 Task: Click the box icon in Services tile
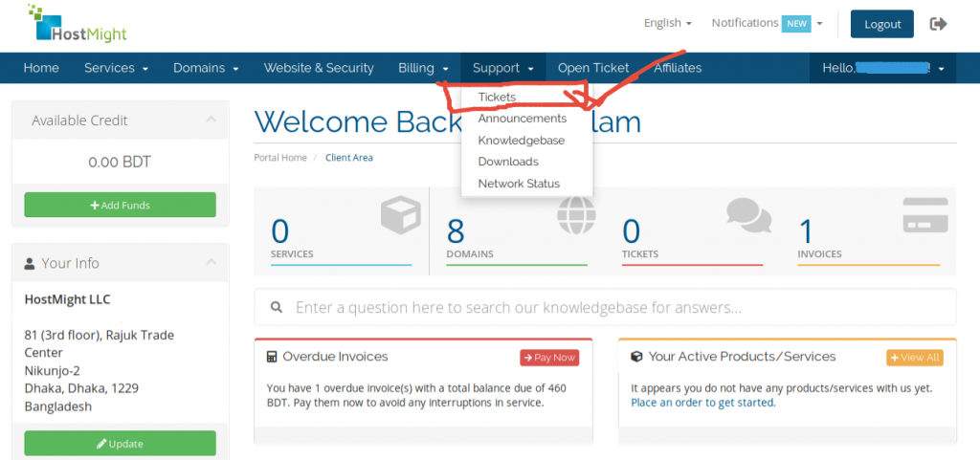point(401,215)
